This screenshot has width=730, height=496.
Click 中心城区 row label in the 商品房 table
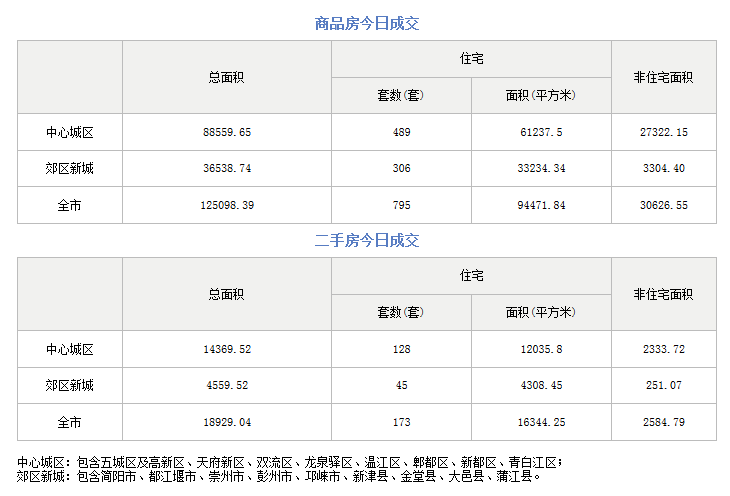point(70,132)
